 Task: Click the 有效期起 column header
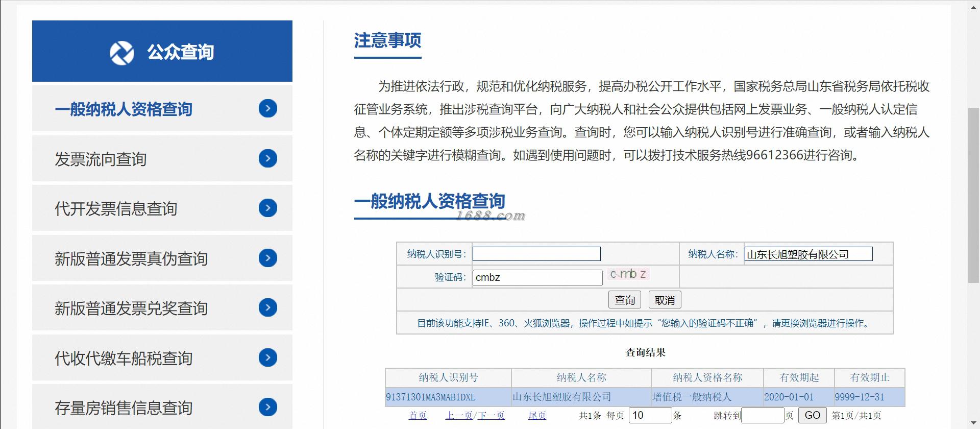[799, 377]
